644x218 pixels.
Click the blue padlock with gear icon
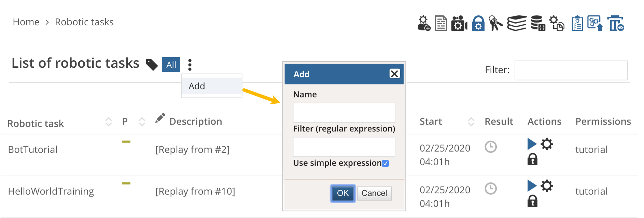(x=478, y=24)
